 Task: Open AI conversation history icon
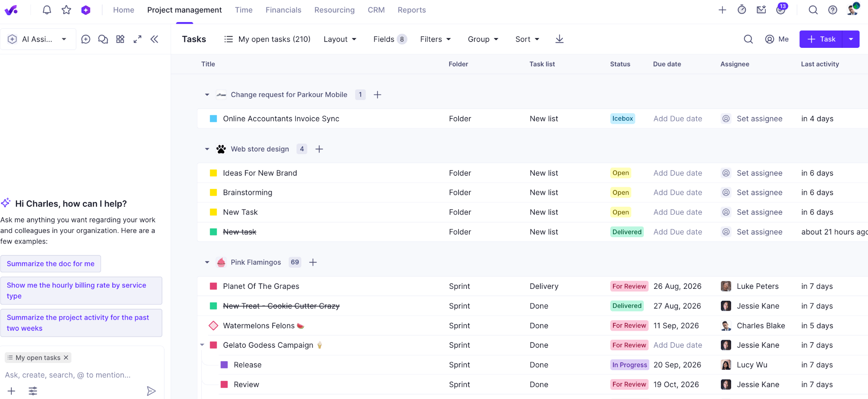click(103, 39)
